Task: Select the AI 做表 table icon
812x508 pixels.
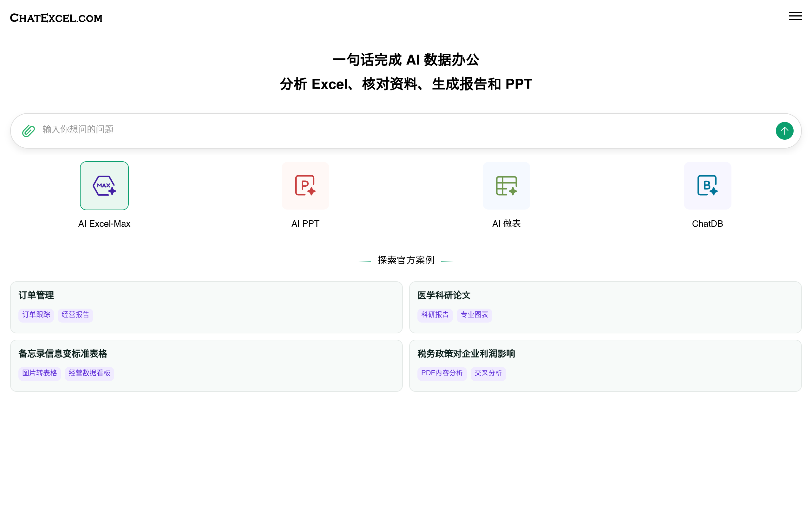Action: pyautogui.click(x=506, y=185)
